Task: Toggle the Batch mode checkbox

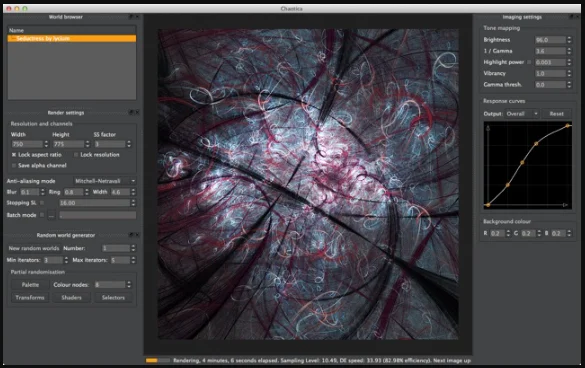Action: pyautogui.click(x=42, y=215)
